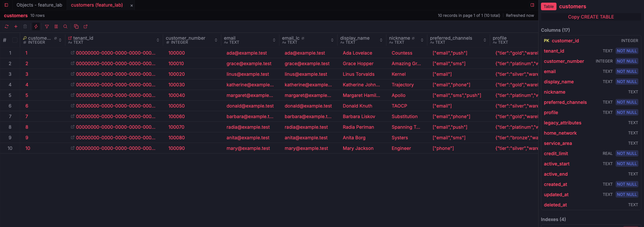Open the search magnifier in toolbar
Image resolution: width=644 pixels, height=227 pixels.
pos(65,26)
